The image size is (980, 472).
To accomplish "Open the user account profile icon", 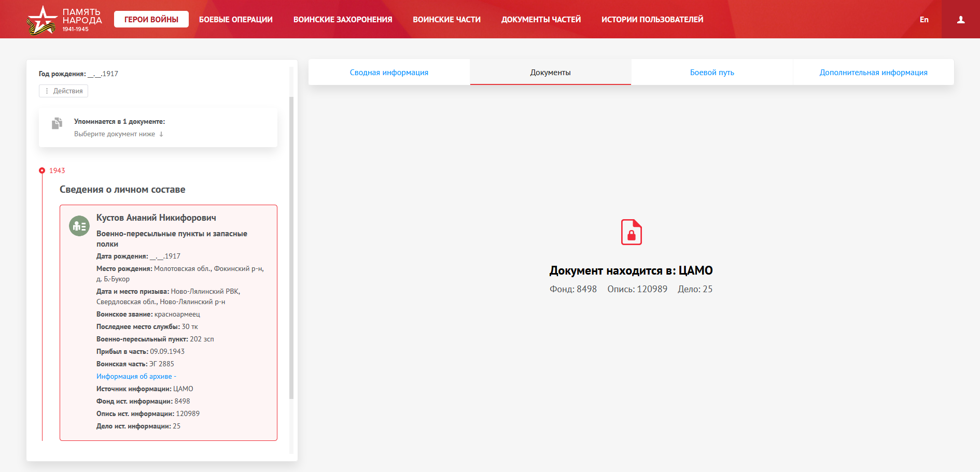I will point(960,20).
